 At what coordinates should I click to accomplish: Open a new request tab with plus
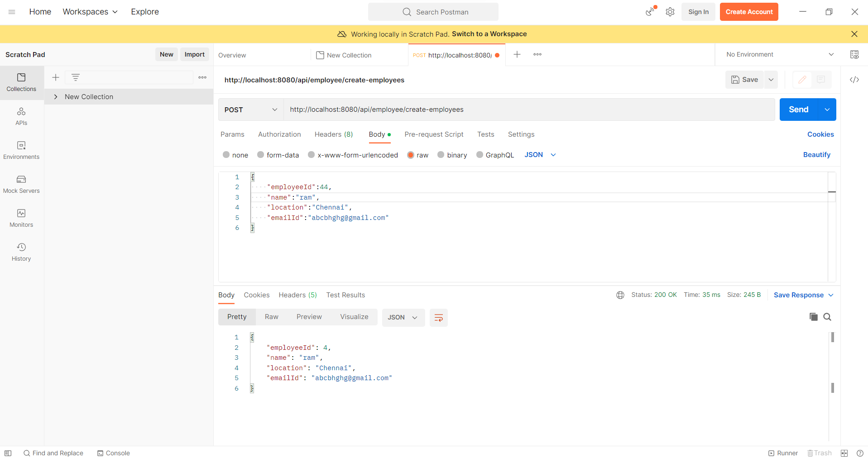tap(517, 54)
